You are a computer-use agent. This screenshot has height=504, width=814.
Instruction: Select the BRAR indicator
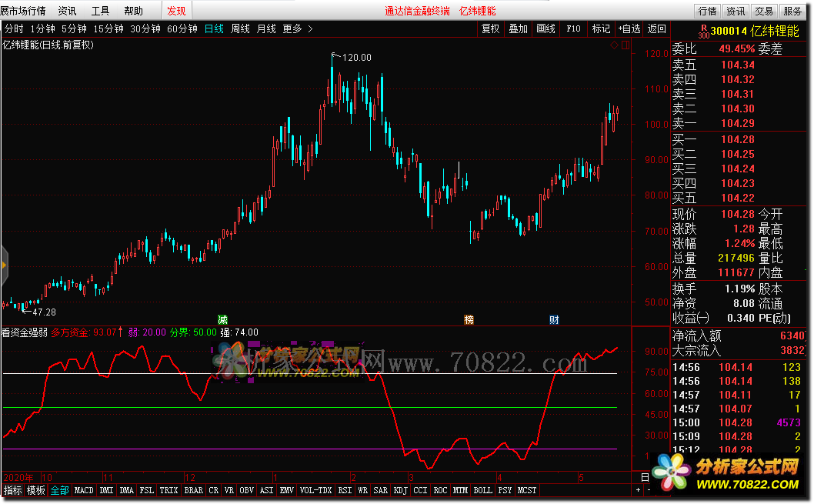coord(194,490)
